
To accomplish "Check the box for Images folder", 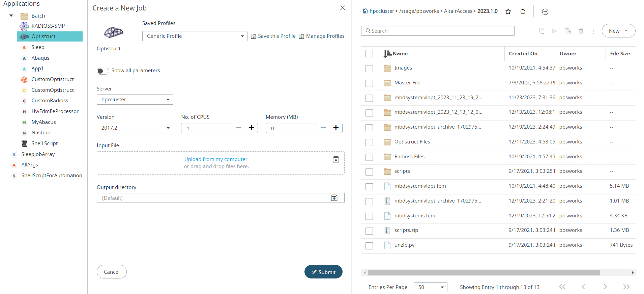I will click(369, 69).
